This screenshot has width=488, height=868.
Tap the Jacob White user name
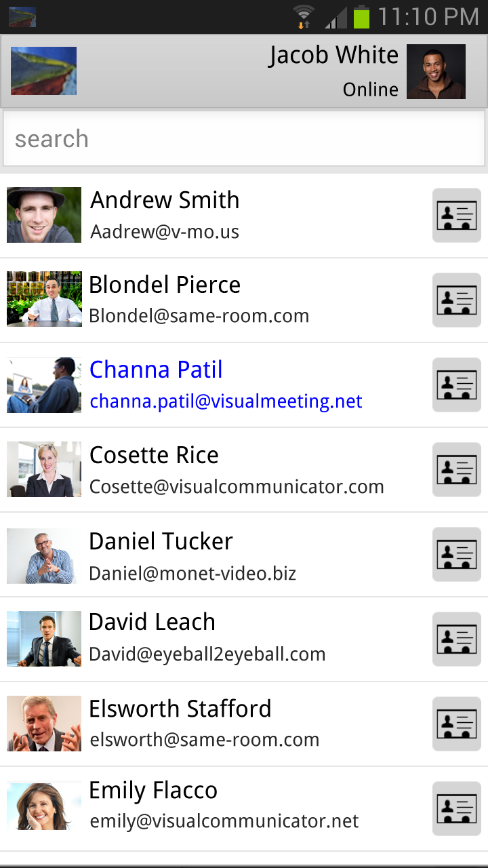pyautogui.click(x=333, y=56)
